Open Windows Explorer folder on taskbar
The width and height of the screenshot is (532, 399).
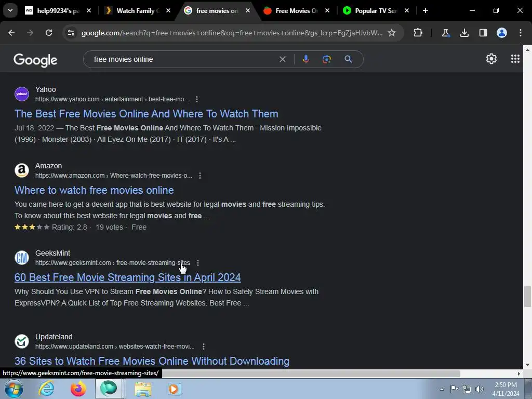pos(143,389)
